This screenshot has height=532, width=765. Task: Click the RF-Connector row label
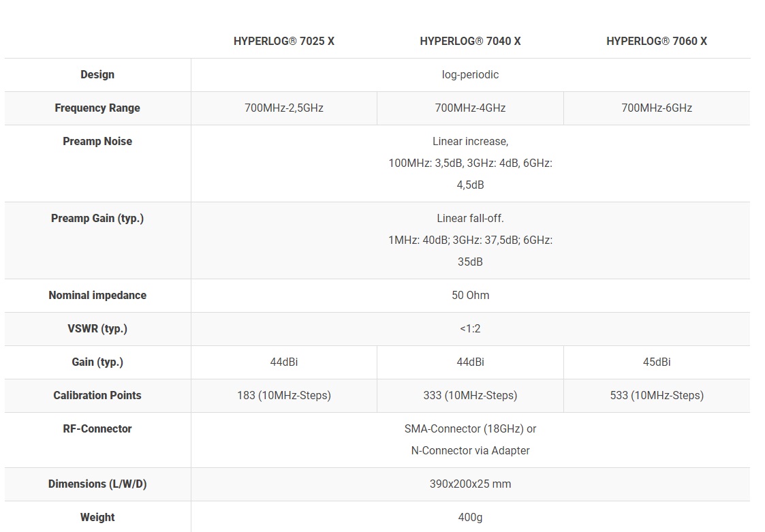[97, 428]
